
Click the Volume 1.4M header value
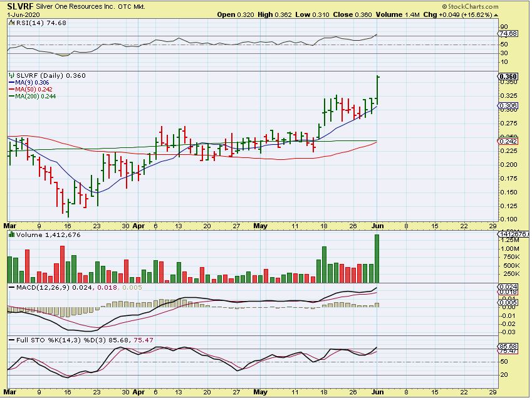pos(398,14)
